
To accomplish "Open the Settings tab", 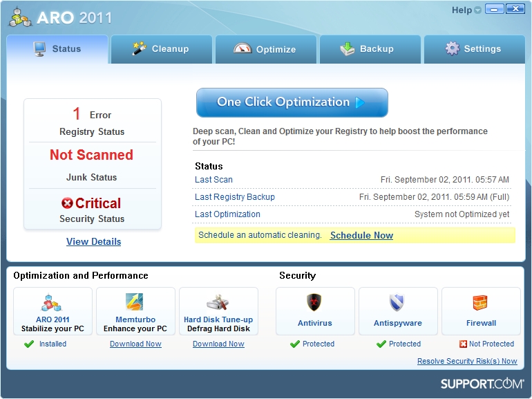I will coord(475,49).
